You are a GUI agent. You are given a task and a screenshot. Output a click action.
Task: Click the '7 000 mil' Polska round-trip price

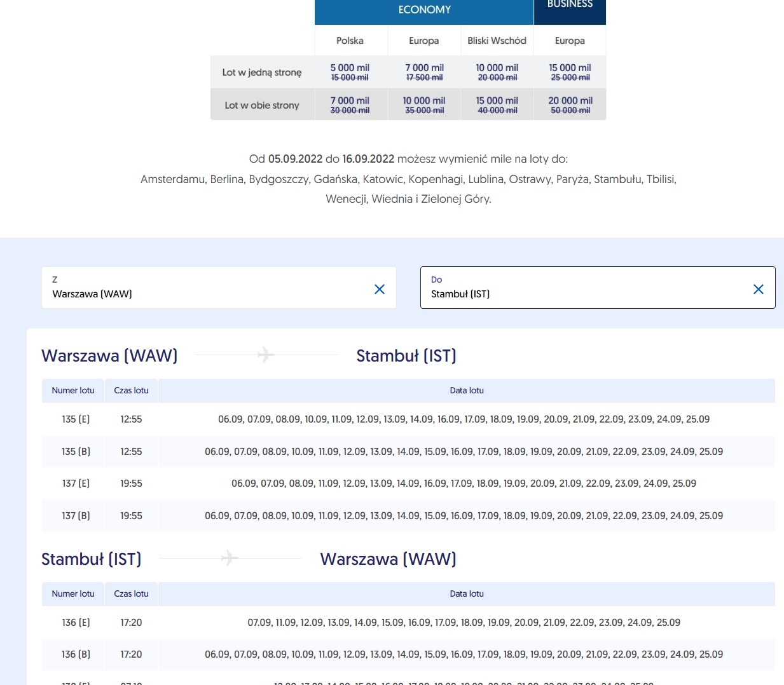click(350, 100)
